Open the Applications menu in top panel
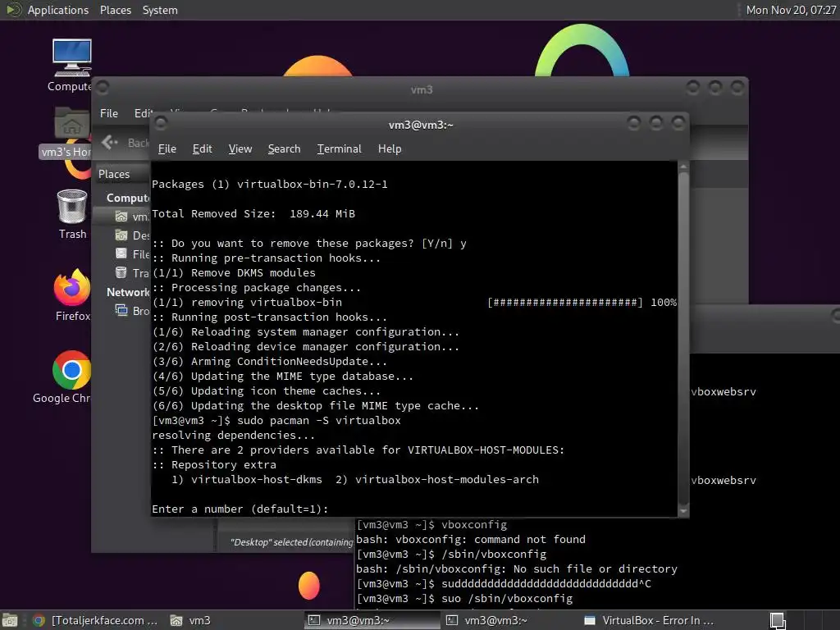This screenshot has height=630, width=840. tap(58, 10)
